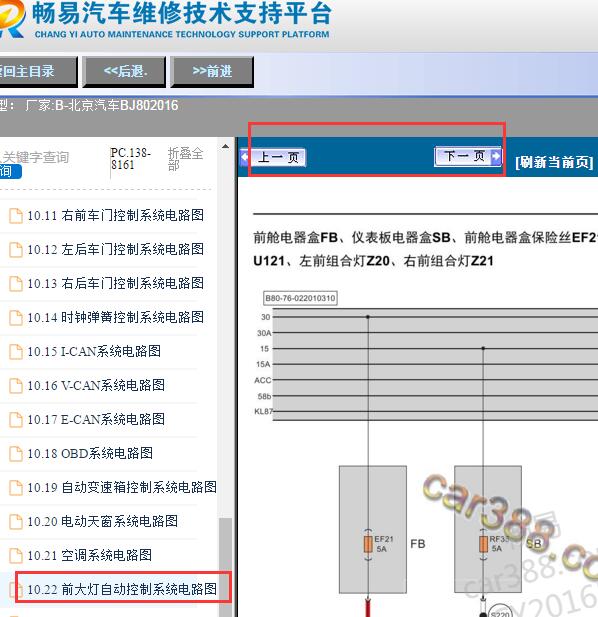
Task: Click document icon beside 10.12 entry
Action: point(16,249)
